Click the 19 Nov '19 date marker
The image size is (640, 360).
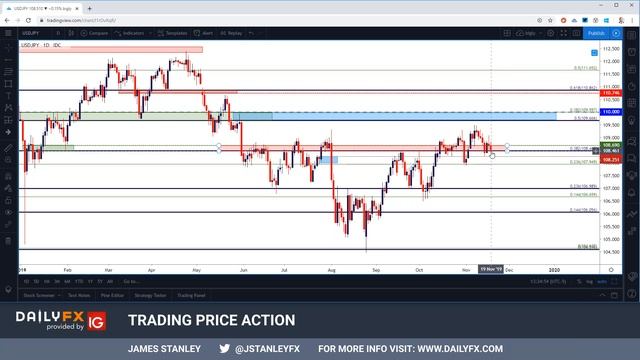click(x=491, y=269)
